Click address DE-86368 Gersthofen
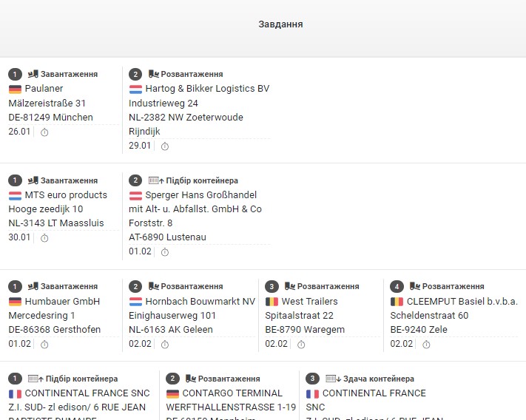Image resolution: width=526 pixels, height=420 pixels. [x=54, y=330]
